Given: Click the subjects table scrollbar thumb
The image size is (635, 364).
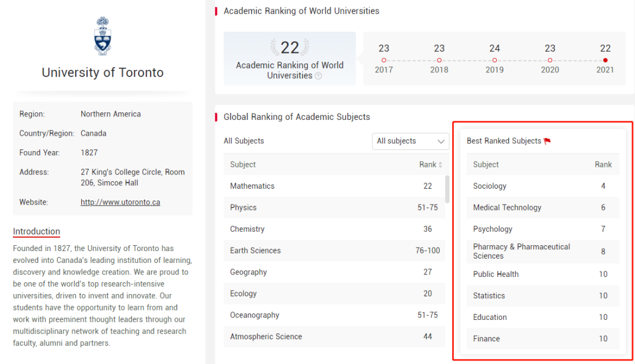Looking at the screenshot, I should click(x=447, y=189).
